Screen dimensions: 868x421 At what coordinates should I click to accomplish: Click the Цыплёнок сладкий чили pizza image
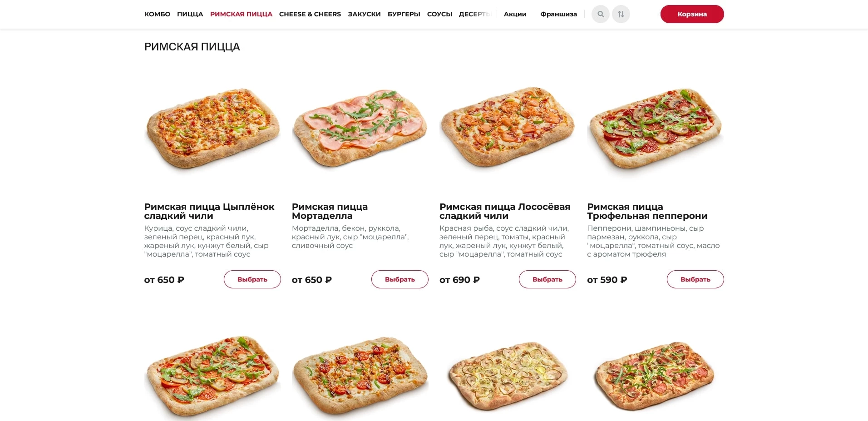tap(212, 128)
